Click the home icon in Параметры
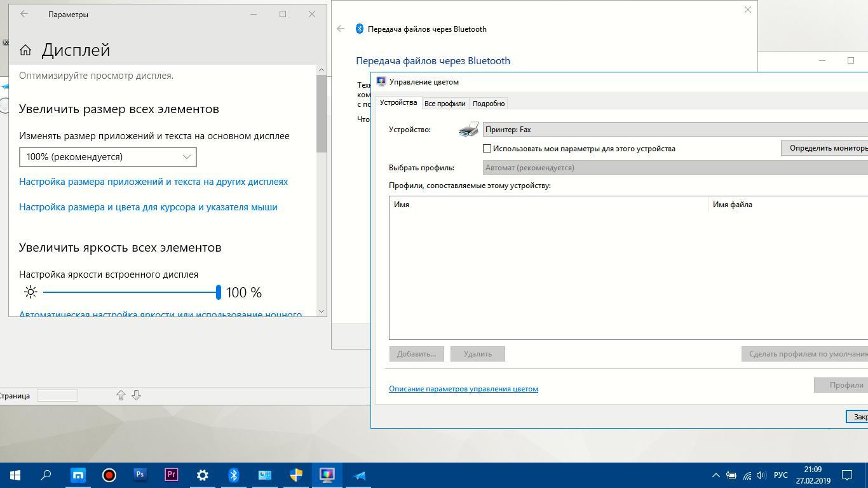The width and height of the screenshot is (868, 488). click(x=25, y=50)
